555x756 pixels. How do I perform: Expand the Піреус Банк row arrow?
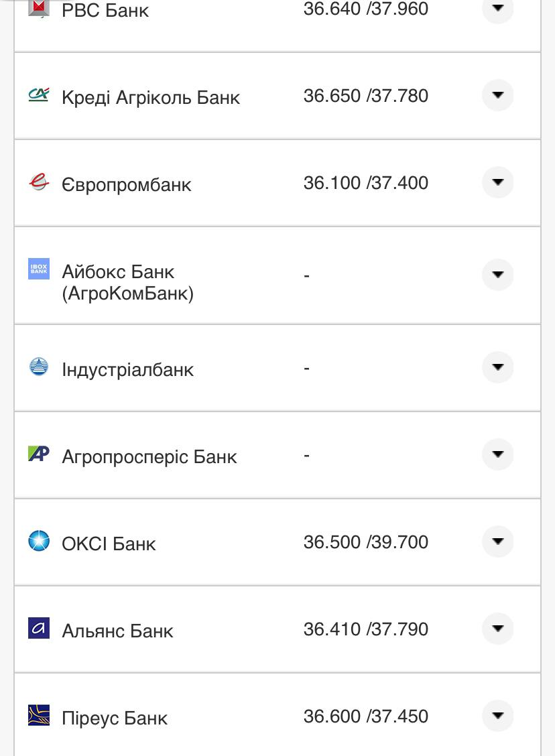tap(497, 715)
